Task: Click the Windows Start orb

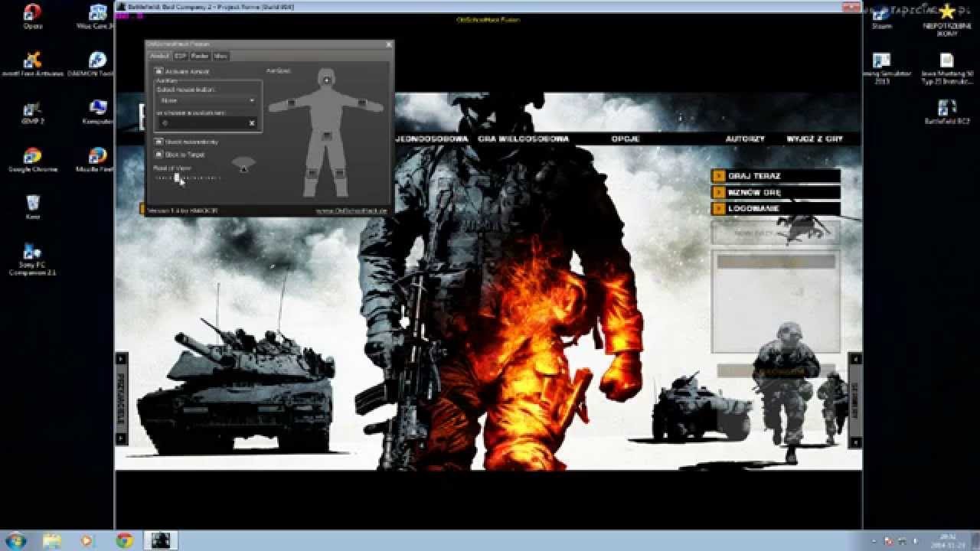Action: coord(15,541)
